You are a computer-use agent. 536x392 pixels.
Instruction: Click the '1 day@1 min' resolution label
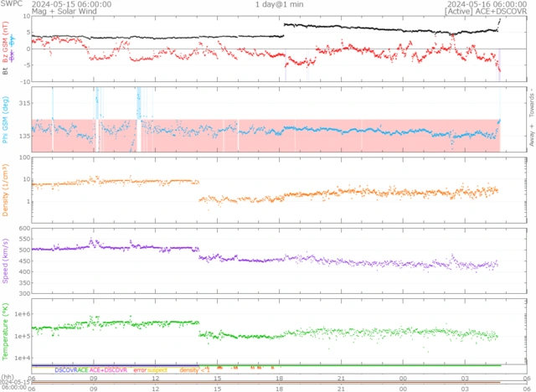point(279,4)
